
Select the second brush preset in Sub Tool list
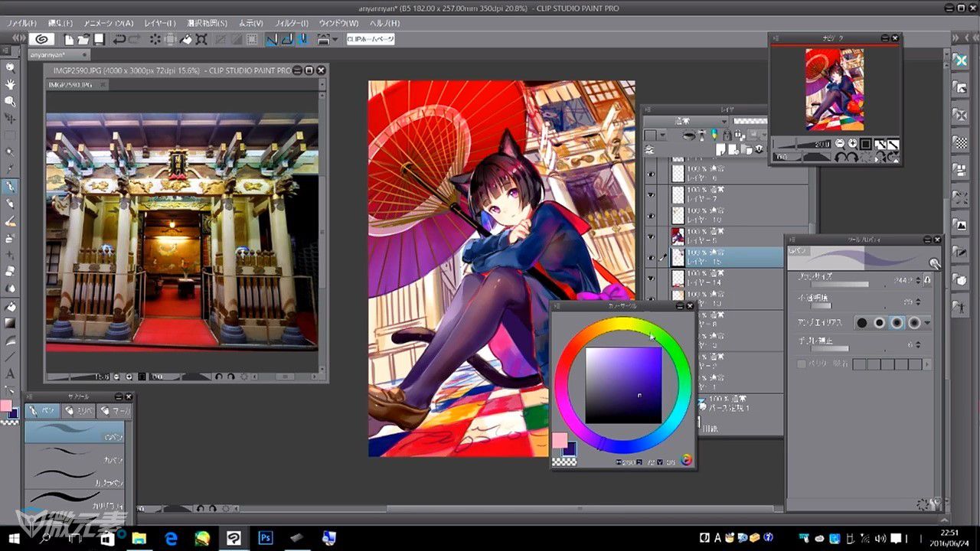[76, 453]
